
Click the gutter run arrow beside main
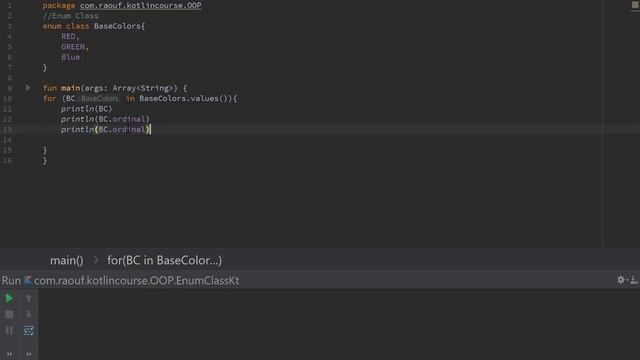[28, 88]
